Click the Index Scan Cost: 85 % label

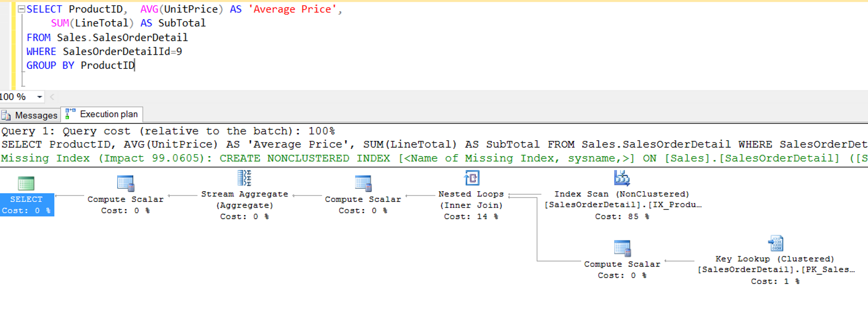pos(622,216)
